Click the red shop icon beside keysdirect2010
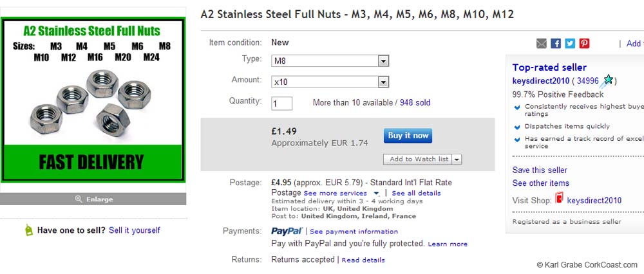 point(559,199)
